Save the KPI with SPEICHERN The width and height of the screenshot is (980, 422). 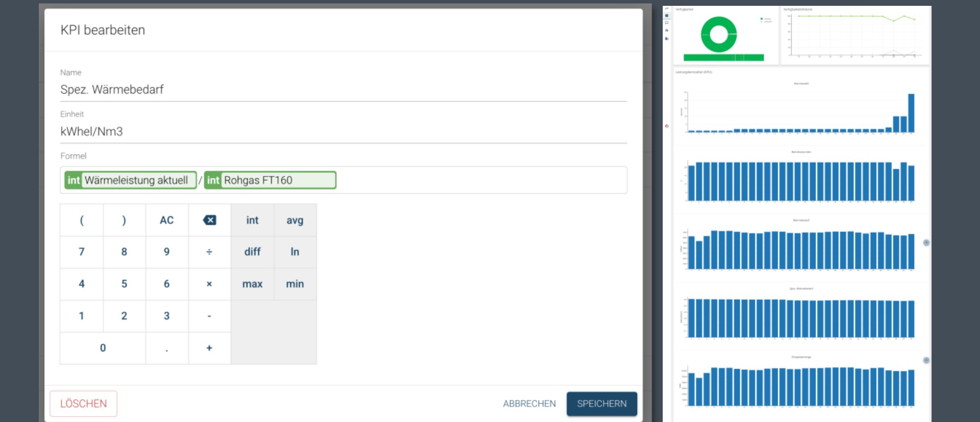tap(602, 404)
